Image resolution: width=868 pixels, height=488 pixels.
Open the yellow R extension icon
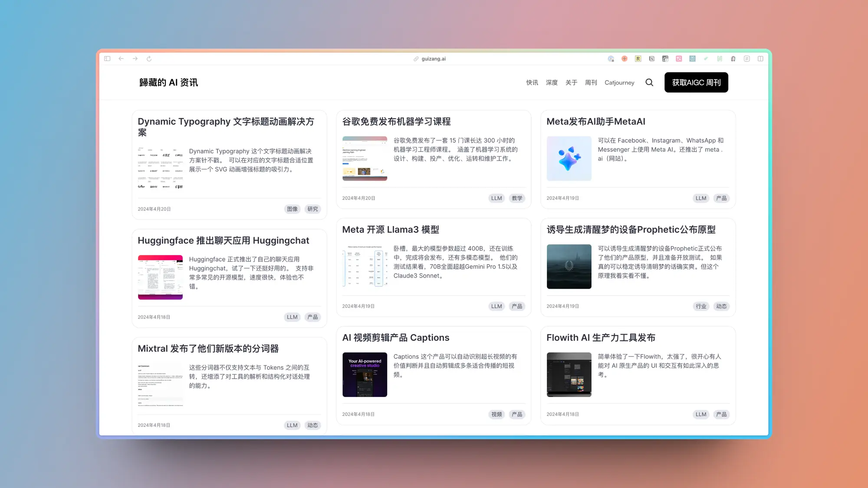click(x=638, y=59)
